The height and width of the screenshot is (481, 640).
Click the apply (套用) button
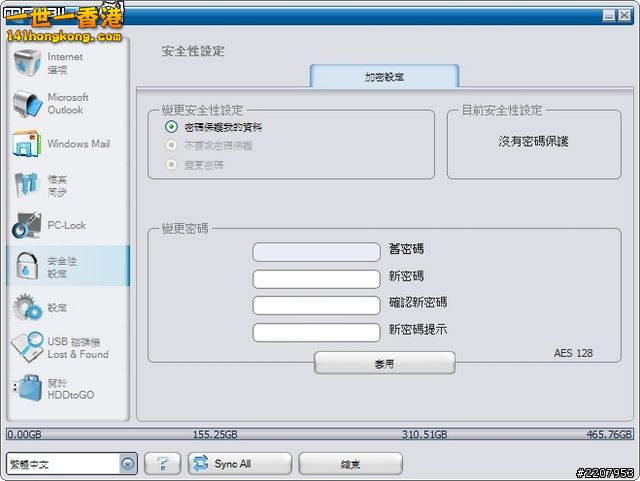pos(384,364)
